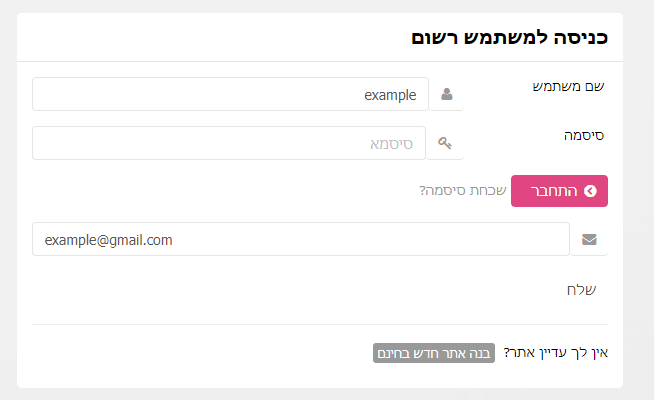This screenshot has width=654, height=400.
Task: Click empty card space left of שלח
Action: (x=292, y=289)
